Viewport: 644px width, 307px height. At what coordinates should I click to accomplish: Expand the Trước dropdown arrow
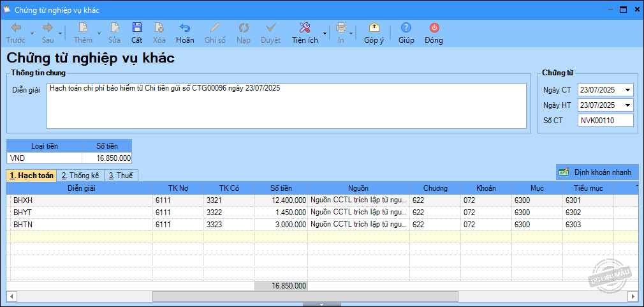(x=32, y=33)
